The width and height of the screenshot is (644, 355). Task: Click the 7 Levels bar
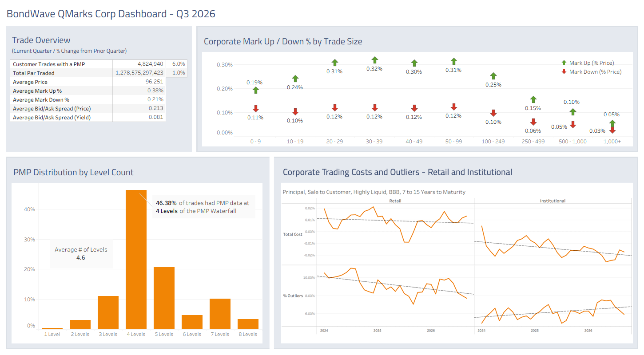(x=220, y=314)
